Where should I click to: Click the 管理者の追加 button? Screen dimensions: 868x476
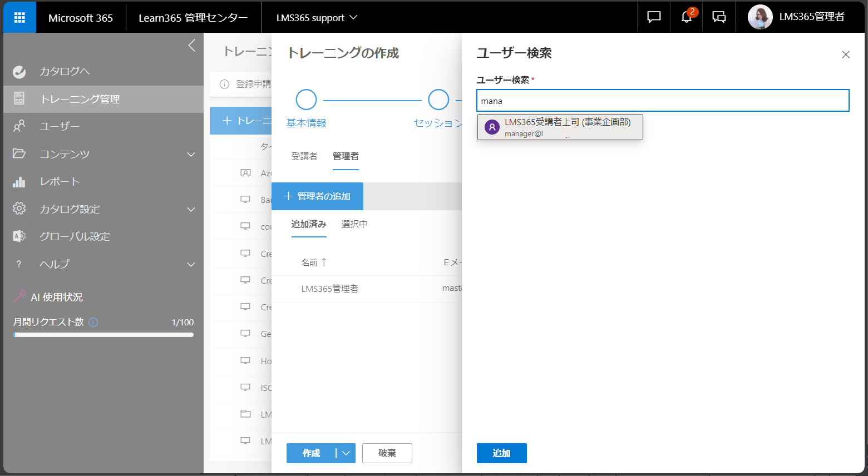[317, 196]
